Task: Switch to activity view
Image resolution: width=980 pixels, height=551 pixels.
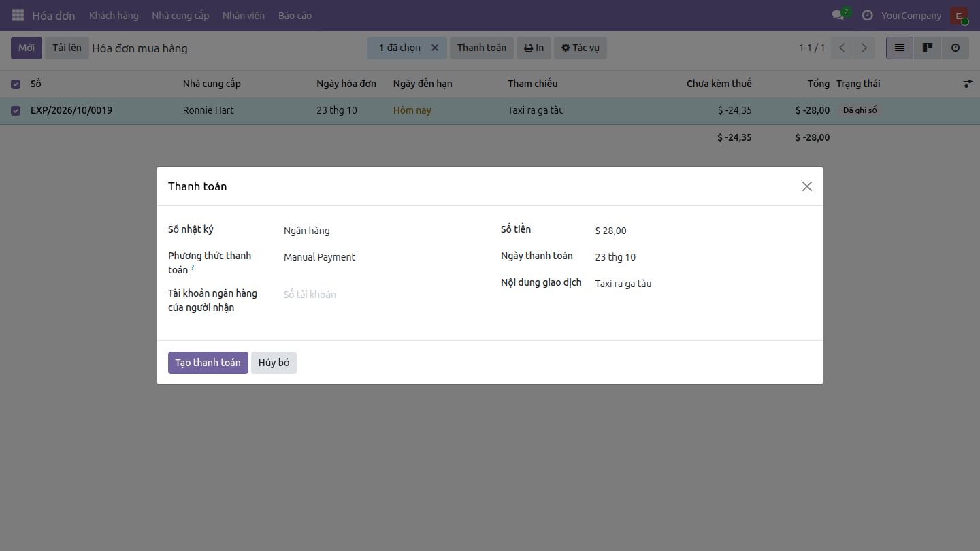Action: click(x=955, y=48)
